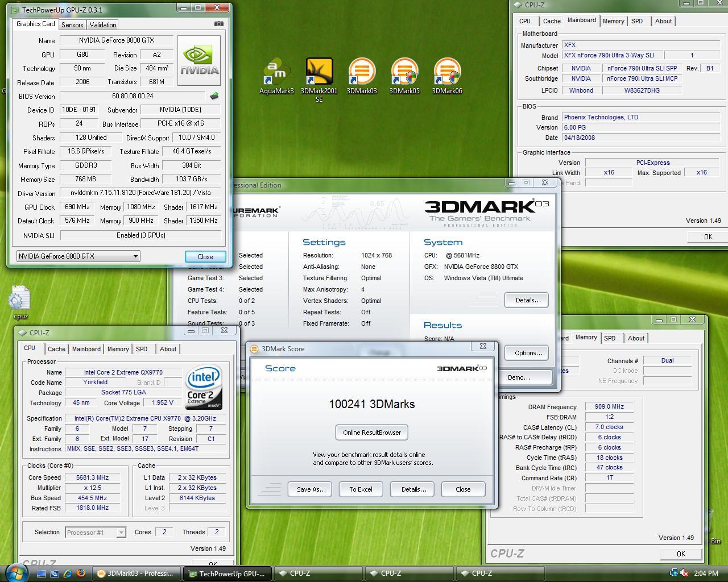The height and width of the screenshot is (582, 728).
Task: Click muted volume tray icon
Action: coord(684,573)
